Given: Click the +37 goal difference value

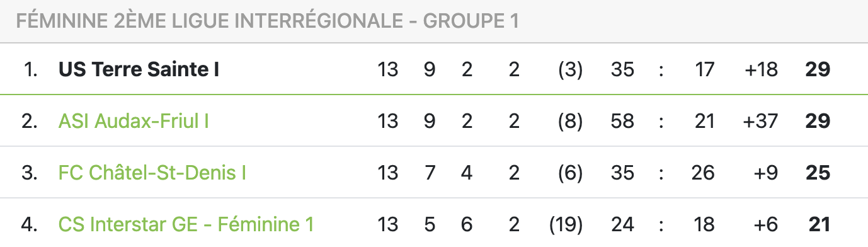Looking at the screenshot, I should point(760,121).
